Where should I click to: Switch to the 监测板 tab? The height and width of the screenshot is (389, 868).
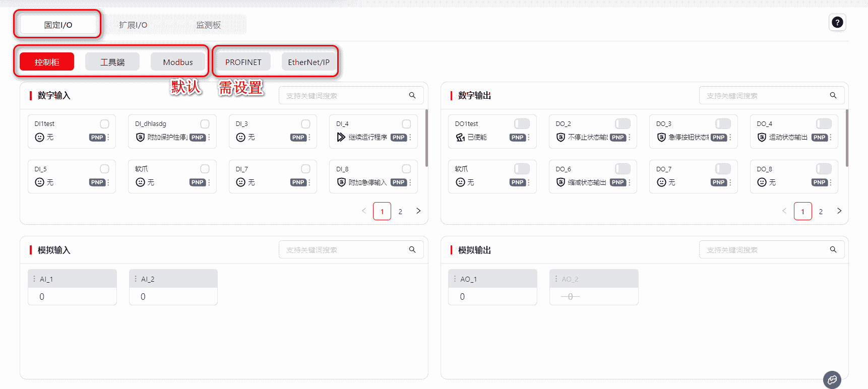(x=208, y=25)
